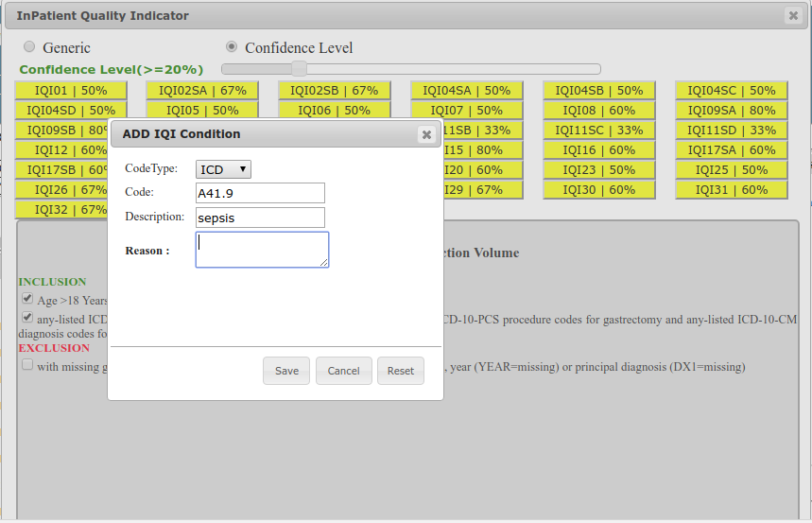Click the Save button
The width and height of the screenshot is (812, 523).
pyautogui.click(x=286, y=371)
